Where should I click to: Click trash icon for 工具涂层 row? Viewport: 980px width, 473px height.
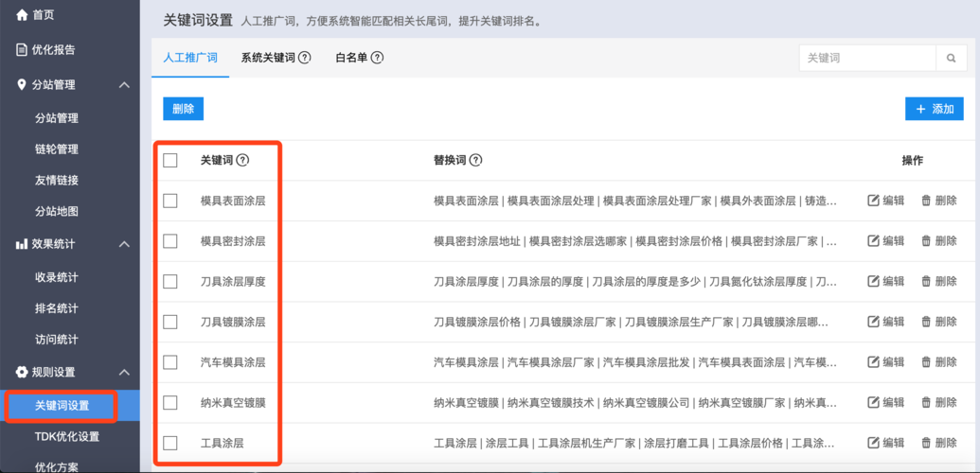point(926,443)
